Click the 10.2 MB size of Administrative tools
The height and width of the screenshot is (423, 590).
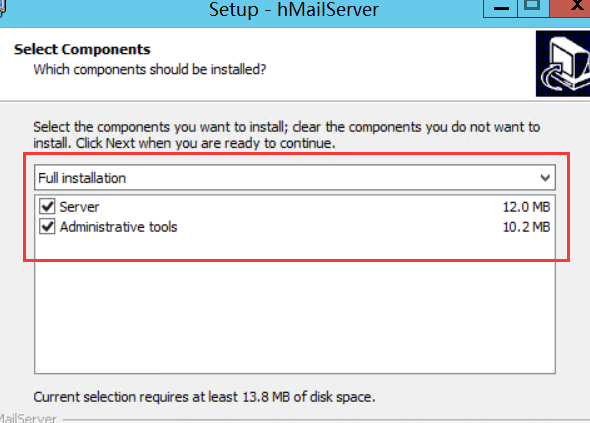click(526, 227)
